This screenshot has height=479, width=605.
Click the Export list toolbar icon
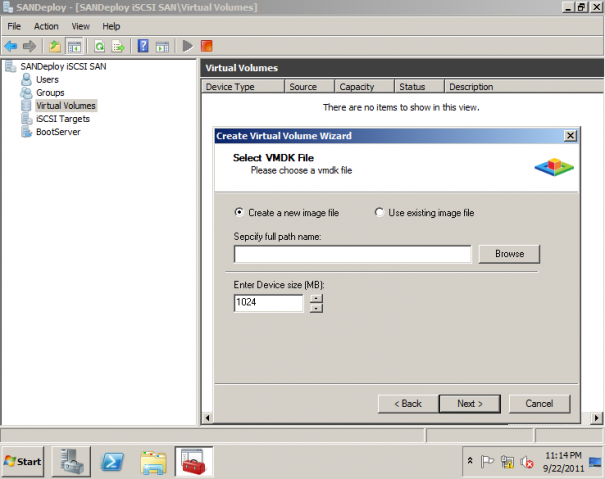(118, 47)
